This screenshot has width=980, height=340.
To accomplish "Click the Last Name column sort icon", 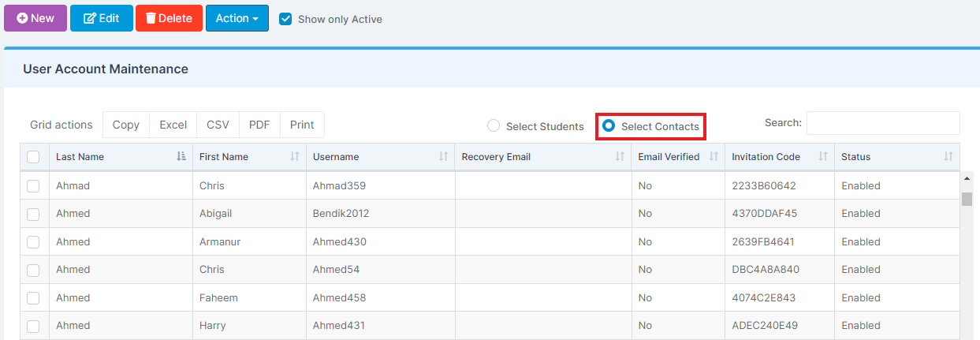I will (x=181, y=157).
